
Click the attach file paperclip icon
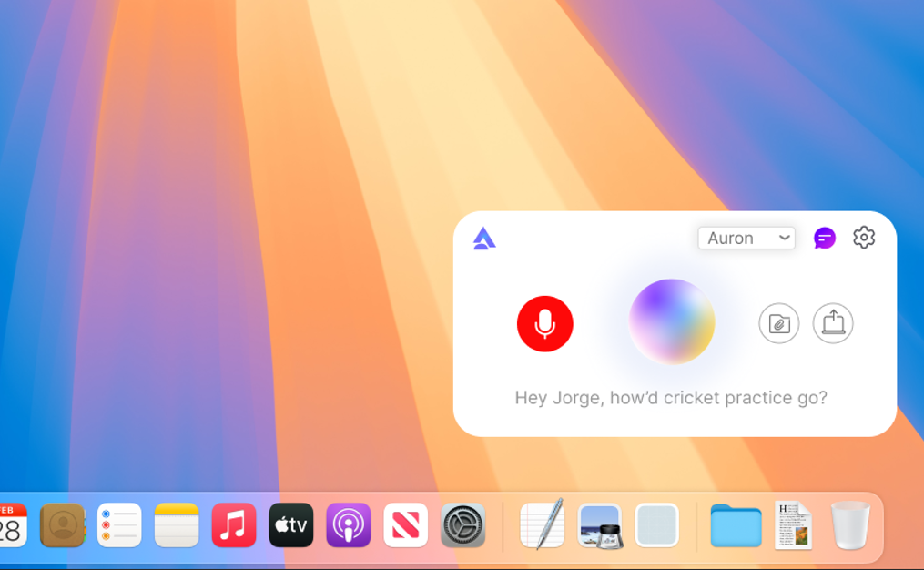point(779,323)
